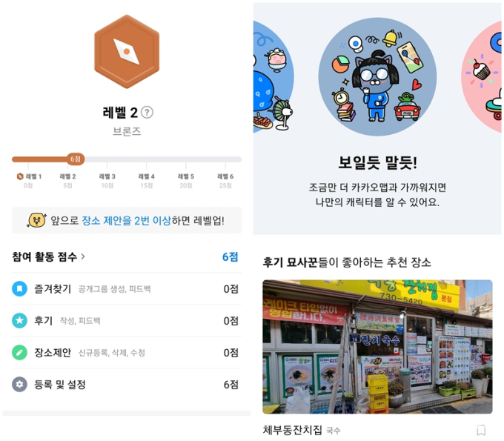This screenshot has width=504, height=441.
Task: Open the question mark help beside 레벨 2
Action: click(x=147, y=113)
